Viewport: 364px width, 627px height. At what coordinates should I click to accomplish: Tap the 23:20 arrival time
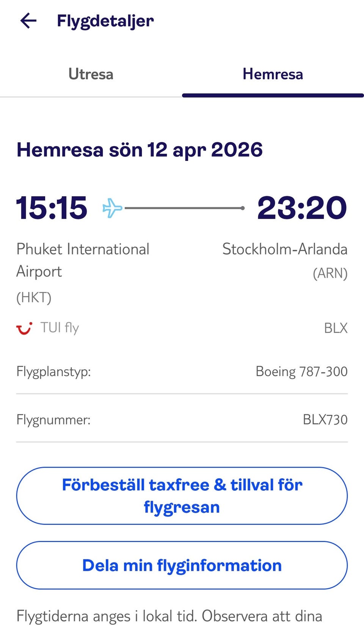tap(302, 208)
